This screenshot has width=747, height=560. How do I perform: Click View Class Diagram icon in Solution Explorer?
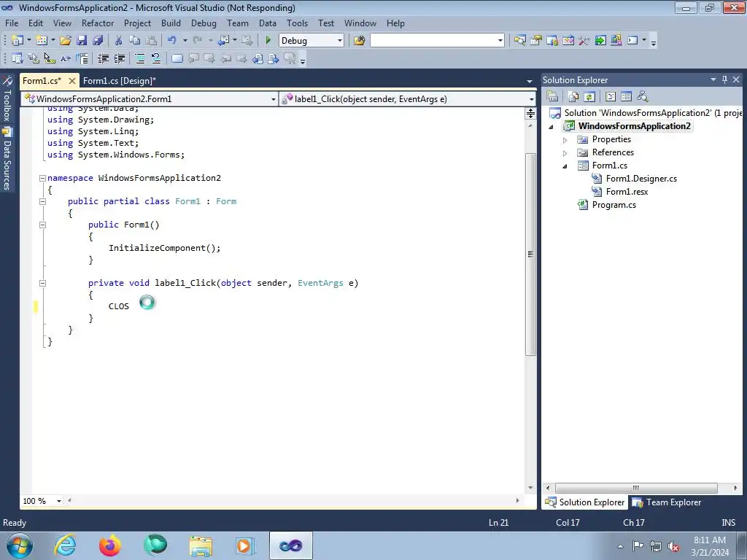click(x=642, y=97)
